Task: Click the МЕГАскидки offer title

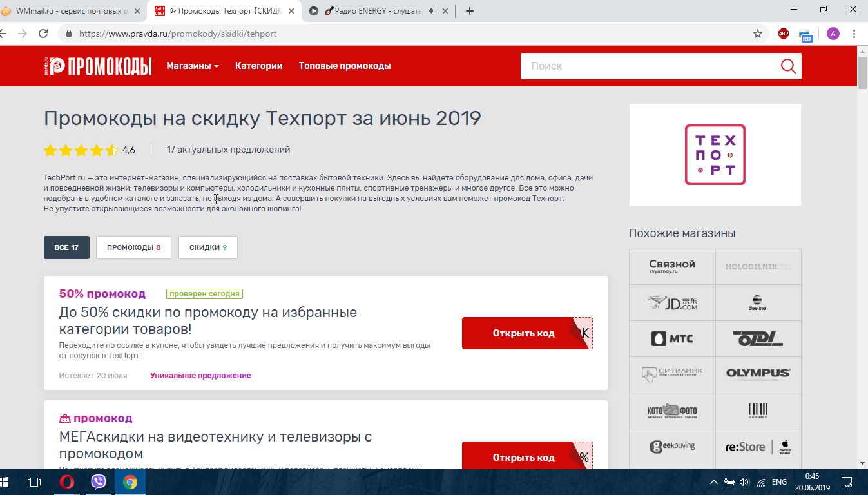Action: click(x=216, y=445)
